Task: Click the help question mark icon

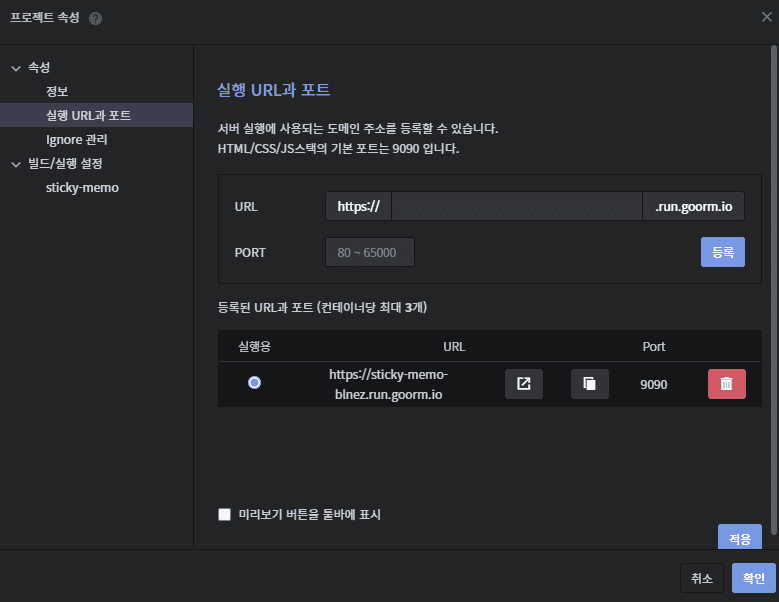Action: pos(95,19)
